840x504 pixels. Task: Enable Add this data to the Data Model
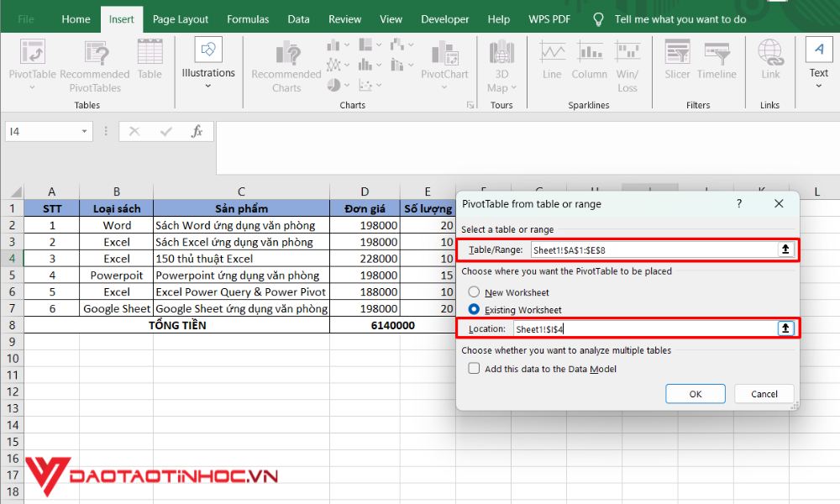click(474, 367)
